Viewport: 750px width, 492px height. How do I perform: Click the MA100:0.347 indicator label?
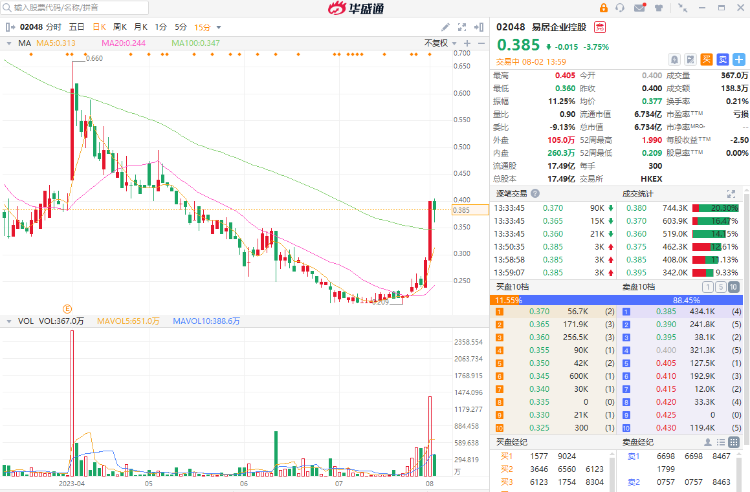196,44
